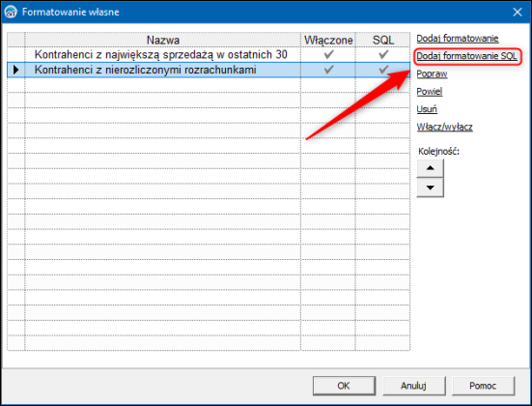Cancel with the Anuluj button
532x406 pixels.
click(413, 386)
